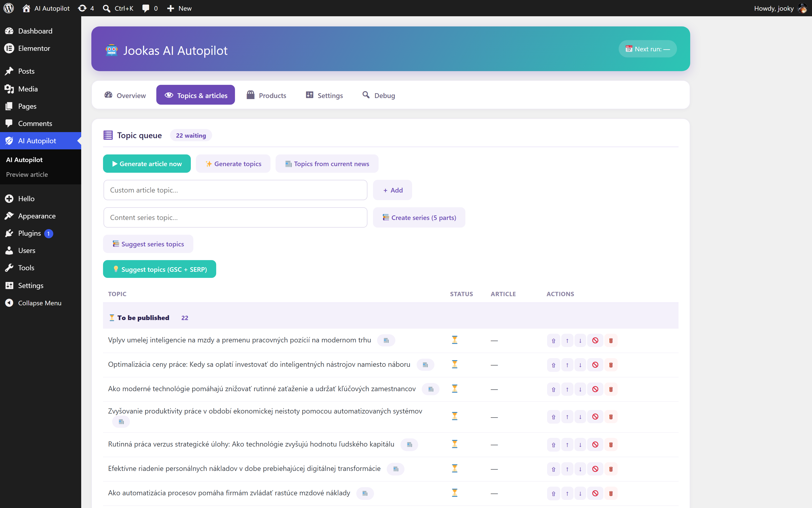Click the + Add topic button
The image size is (812, 508).
pos(393,190)
